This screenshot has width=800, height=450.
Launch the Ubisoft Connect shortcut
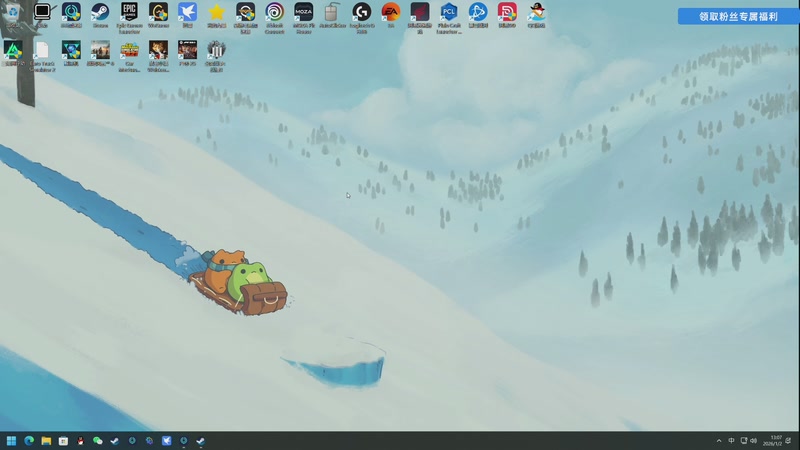pos(274,17)
